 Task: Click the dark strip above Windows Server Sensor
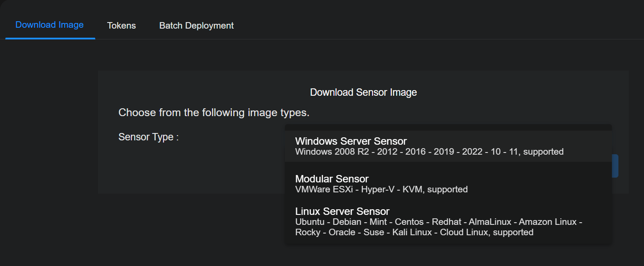[448, 127]
